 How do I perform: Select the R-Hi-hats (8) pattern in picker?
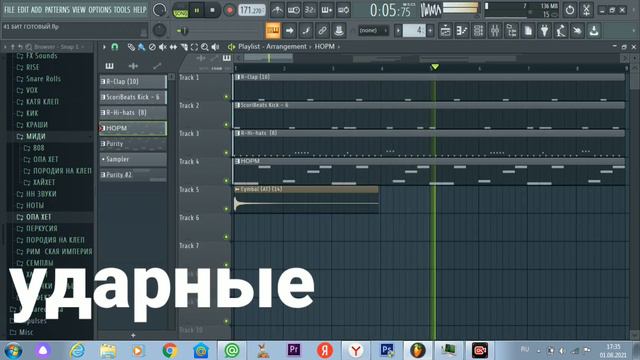click(133, 113)
